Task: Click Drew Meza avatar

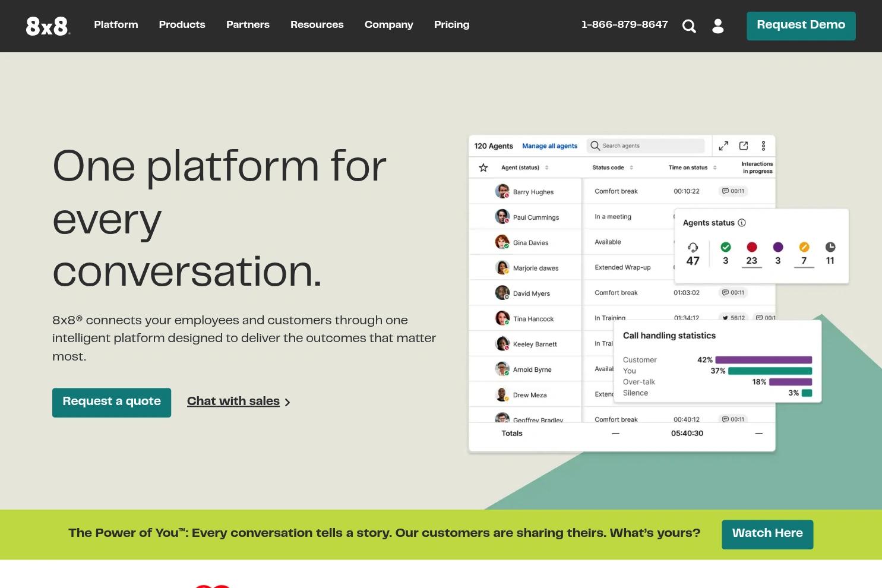Action: (x=502, y=394)
